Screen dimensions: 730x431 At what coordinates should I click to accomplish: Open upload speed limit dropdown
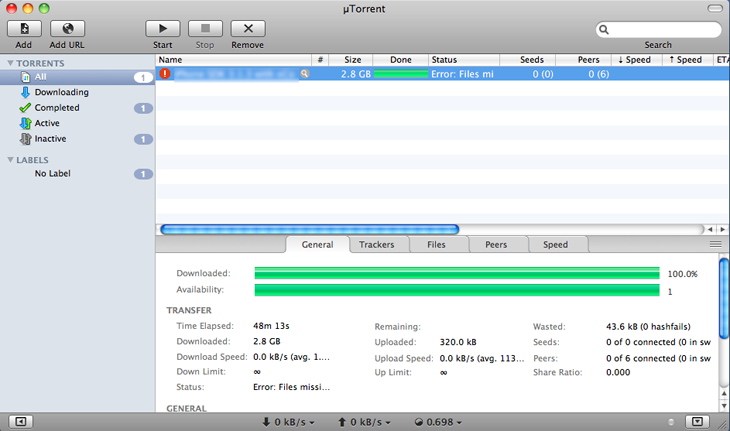(365, 422)
